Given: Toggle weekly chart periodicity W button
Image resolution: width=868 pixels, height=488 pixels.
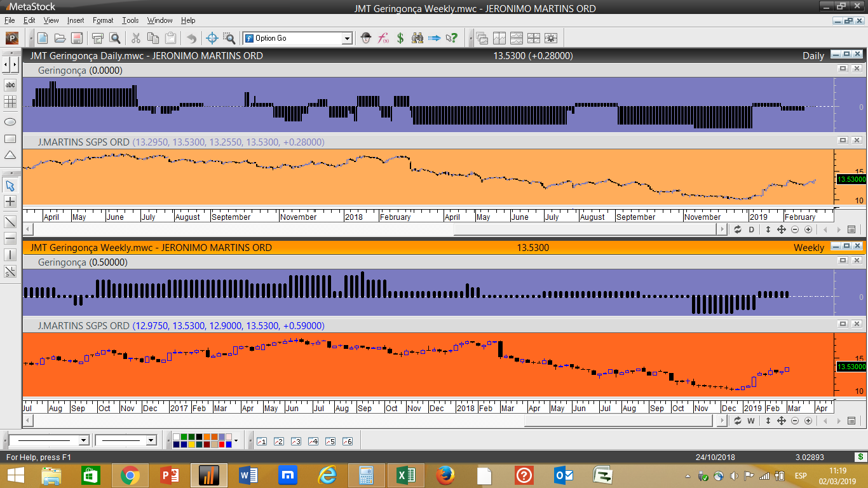Looking at the screenshot, I should tap(751, 421).
